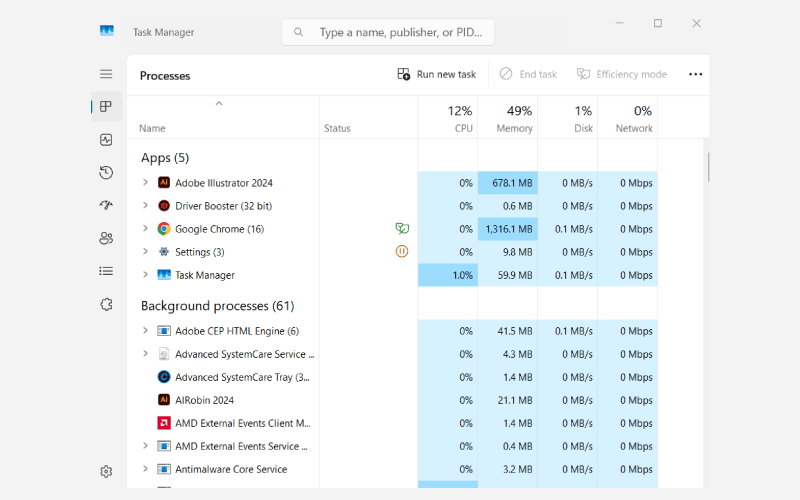Go to Startup apps page

pyautogui.click(x=106, y=205)
